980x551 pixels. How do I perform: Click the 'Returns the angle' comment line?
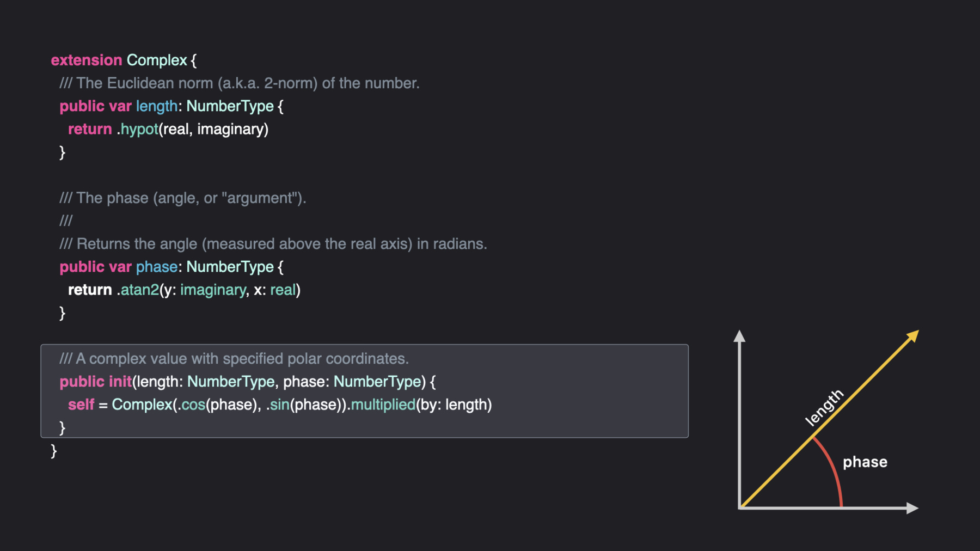[273, 244]
